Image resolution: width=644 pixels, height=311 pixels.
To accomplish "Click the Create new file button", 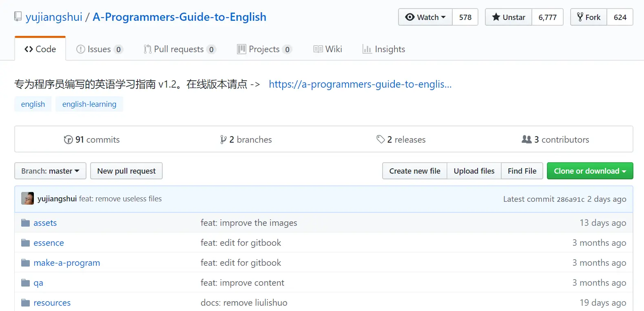I will [x=415, y=171].
